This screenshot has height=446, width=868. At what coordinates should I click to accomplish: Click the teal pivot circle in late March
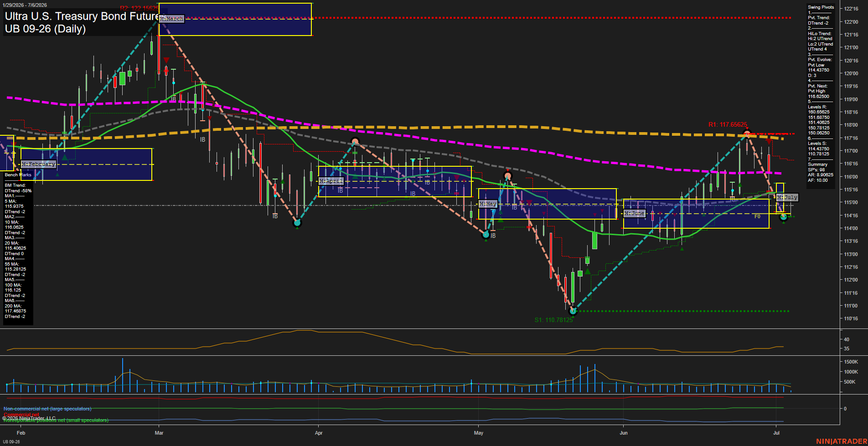tap(297, 223)
